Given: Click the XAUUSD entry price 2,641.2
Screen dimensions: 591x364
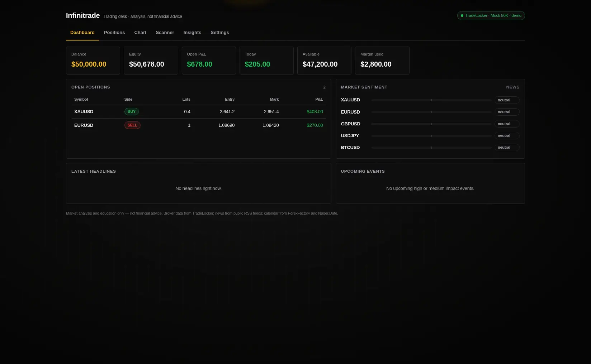Looking at the screenshot, I should click(227, 112).
